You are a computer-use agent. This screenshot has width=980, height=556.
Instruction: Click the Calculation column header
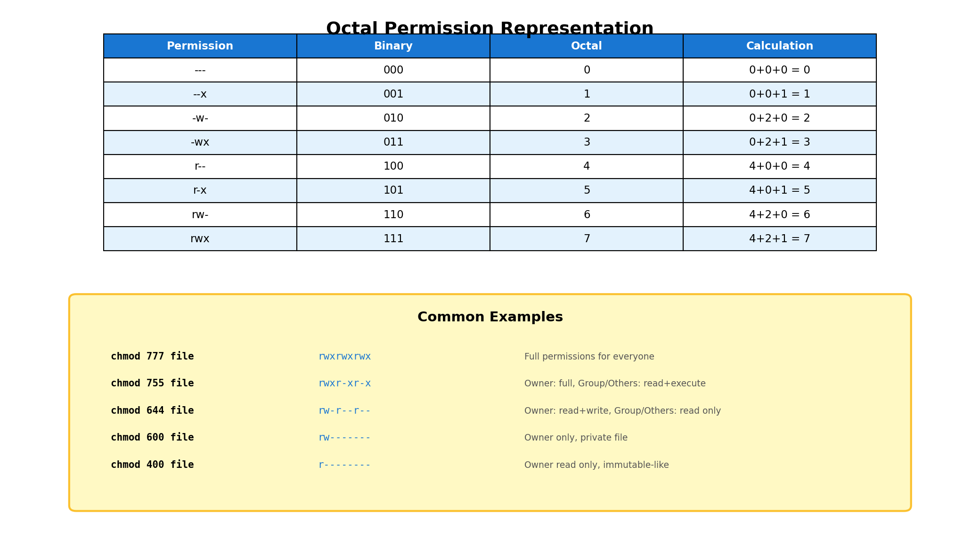tap(779, 46)
